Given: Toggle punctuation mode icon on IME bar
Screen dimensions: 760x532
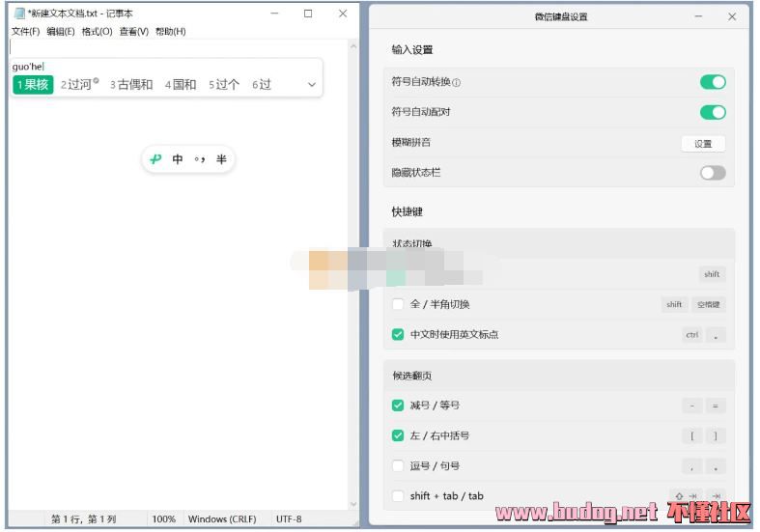Looking at the screenshot, I should (200, 159).
